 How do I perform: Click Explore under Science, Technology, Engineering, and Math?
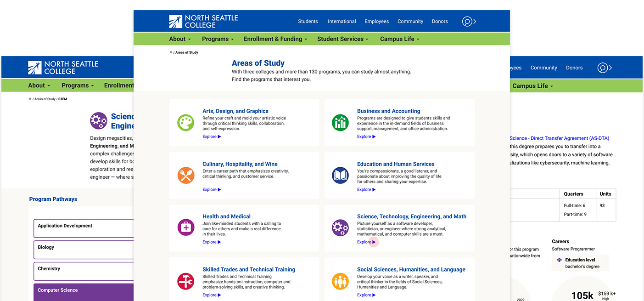[x=366, y=242]
